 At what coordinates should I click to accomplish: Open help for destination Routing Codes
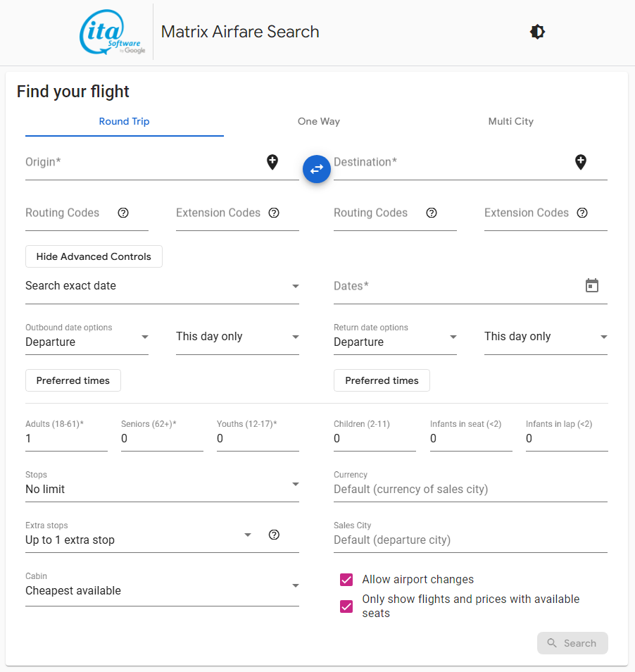click(x=432, y=213)
